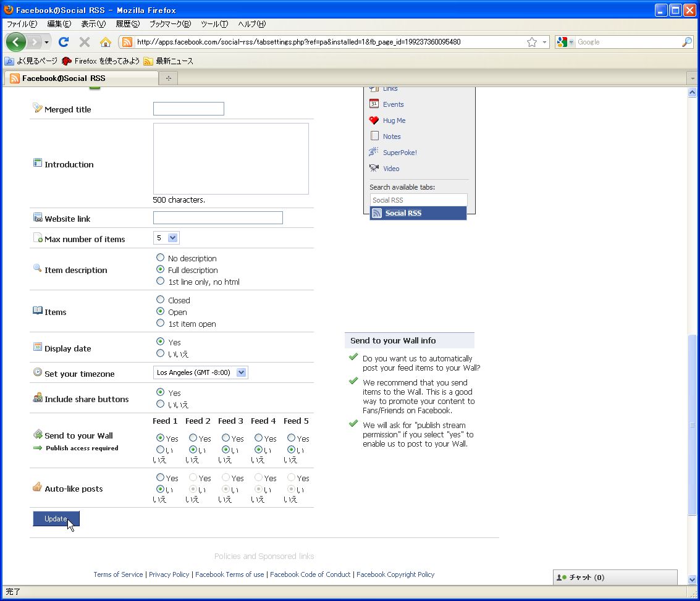
Task: Open the list all tabs dropdown
Action: [x=693, y=78]
